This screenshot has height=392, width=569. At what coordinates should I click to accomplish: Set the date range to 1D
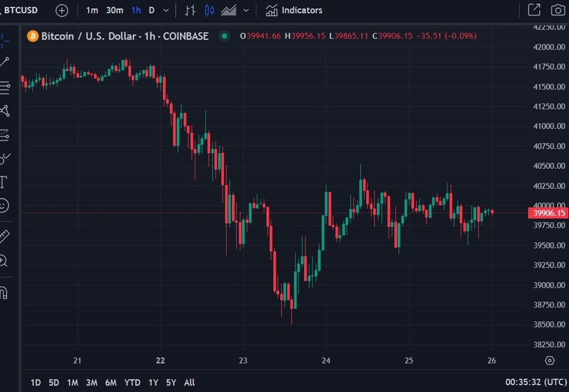[35, 383]
